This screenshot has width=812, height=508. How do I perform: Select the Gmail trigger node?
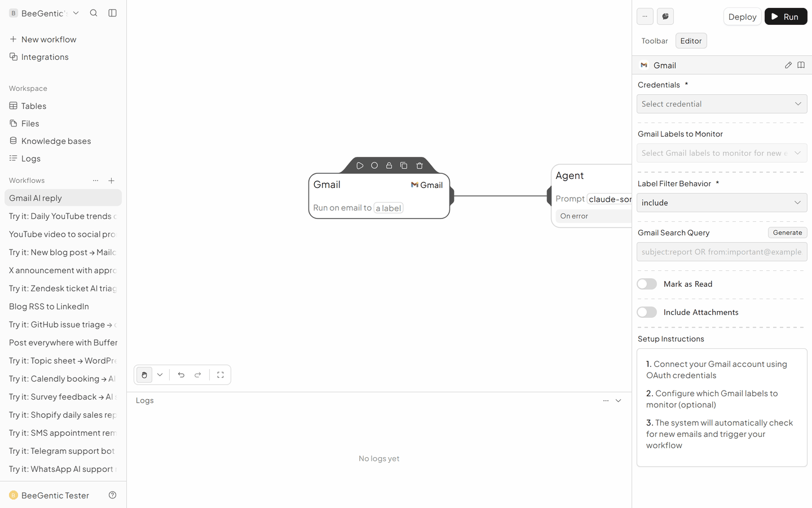[379, 196]
